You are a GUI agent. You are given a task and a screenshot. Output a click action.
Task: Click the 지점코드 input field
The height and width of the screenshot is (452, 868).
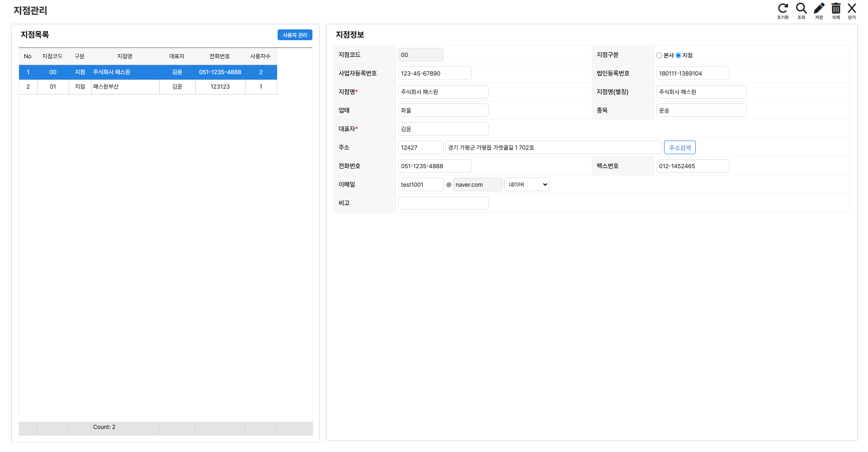tap(420, 55)
